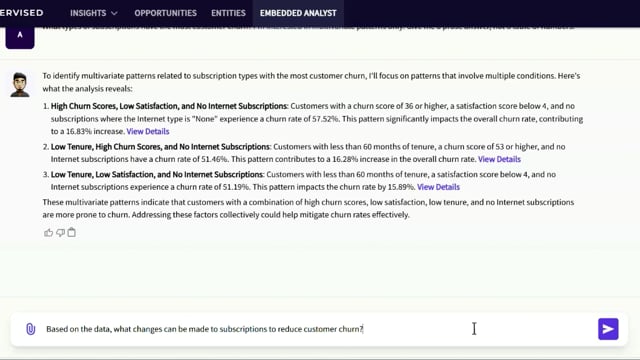The image size is (640, 360).
Task: Click the thumbs down feedback icon
Action: tap(60, 233)
